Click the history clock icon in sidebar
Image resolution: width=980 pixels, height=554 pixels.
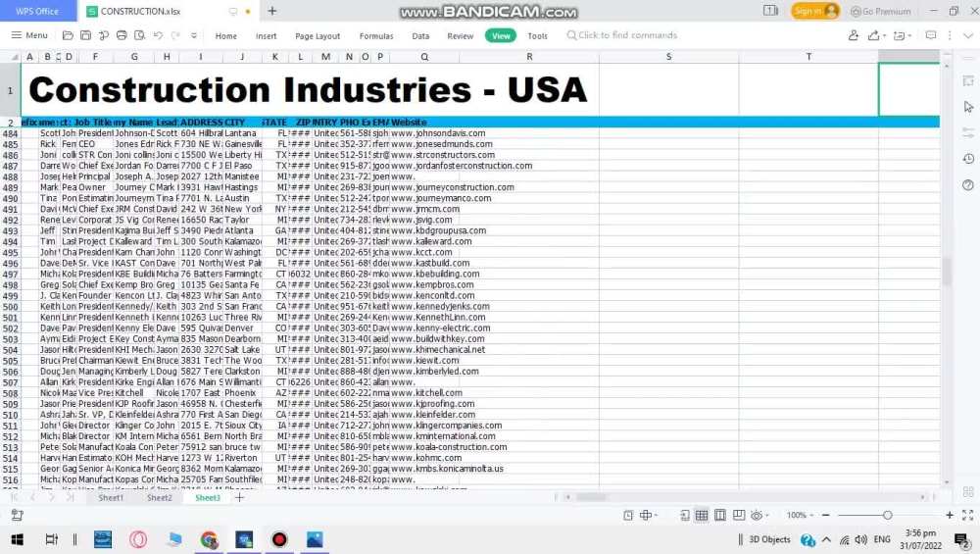(x=968, y=159)
